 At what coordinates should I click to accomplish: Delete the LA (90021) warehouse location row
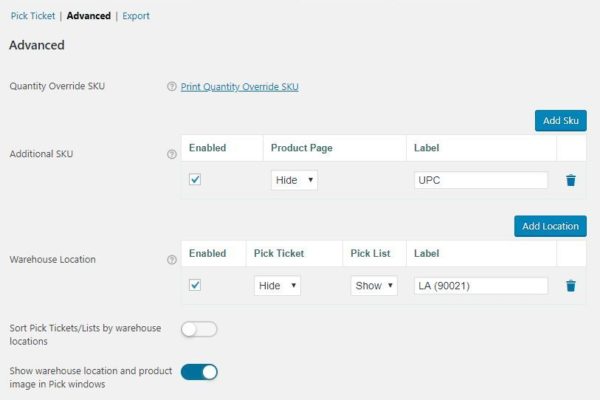coord(570,286)
